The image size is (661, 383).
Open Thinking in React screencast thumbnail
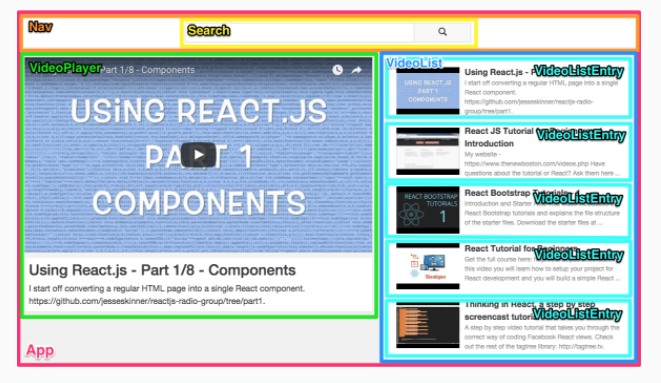click(x=427, y=325)
